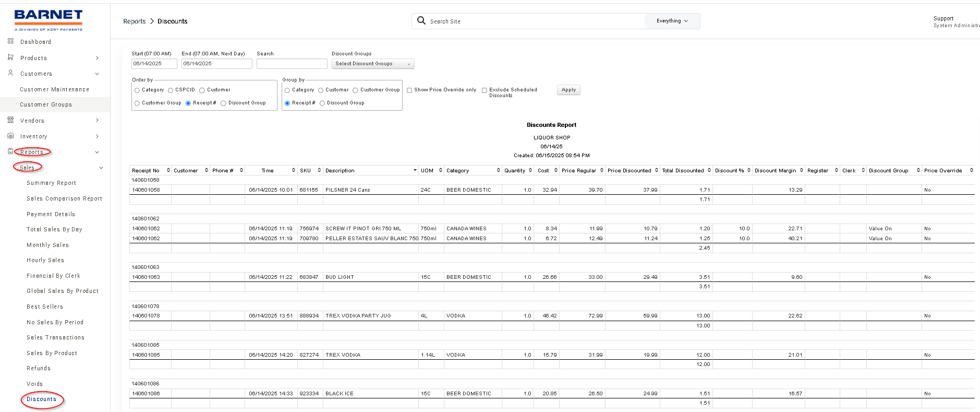Click the End date field
The height and width of the screenshot is (412, 980).
click(x=217, y=64)
